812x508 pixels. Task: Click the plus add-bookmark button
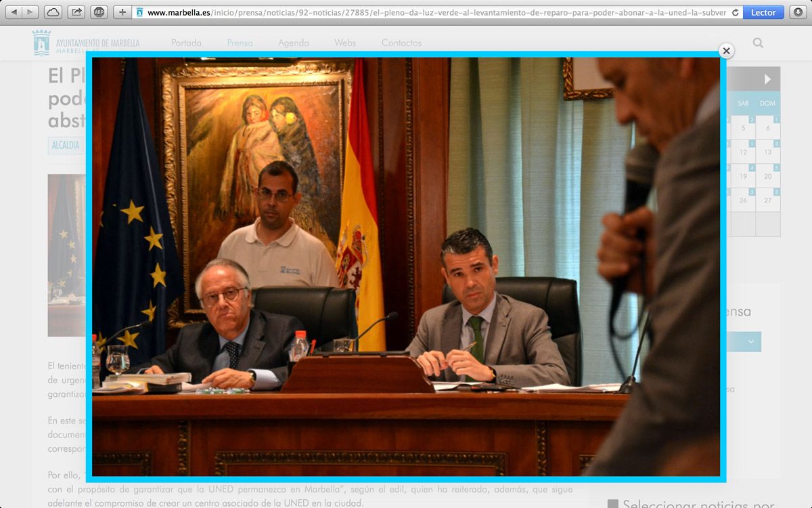[x=122, y=12]
